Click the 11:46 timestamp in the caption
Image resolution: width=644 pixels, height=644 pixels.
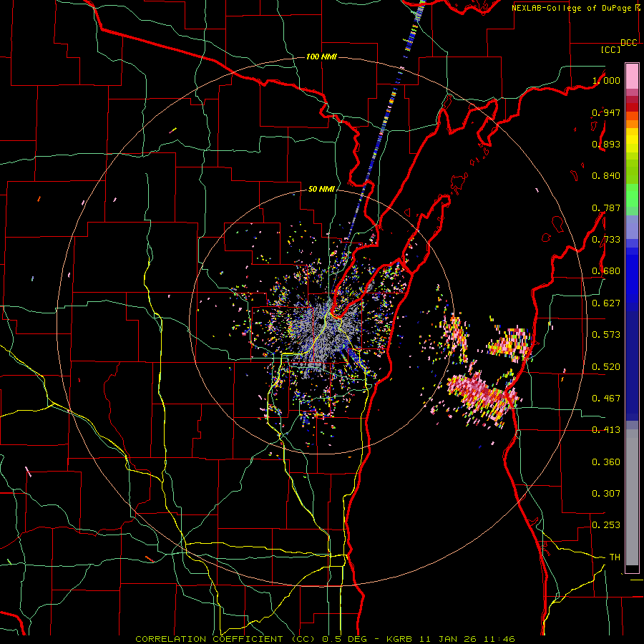pyautogui.click(x=499, y=639)
